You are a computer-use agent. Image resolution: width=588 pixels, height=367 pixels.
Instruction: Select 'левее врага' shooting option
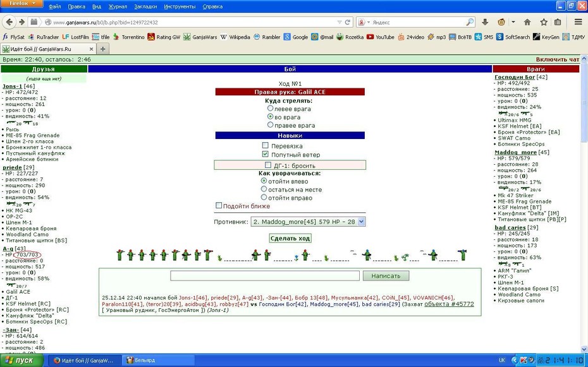point(270,108)
